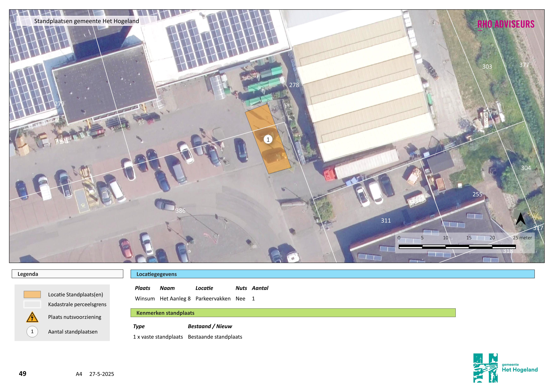Click the white parcel boundary legend symbol
Viewport: 554px width, 392px height.
tap(32, 304)
